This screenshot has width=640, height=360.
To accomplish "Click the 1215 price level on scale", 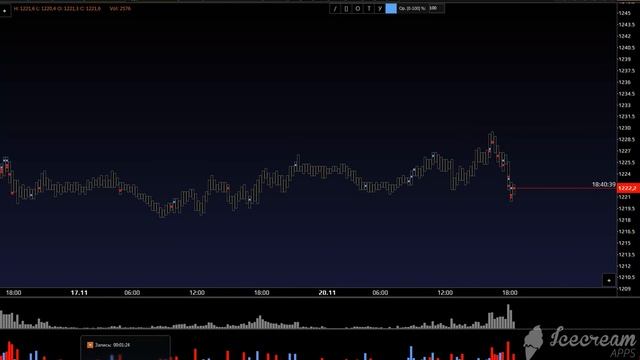I will click(x=624, y=243).
